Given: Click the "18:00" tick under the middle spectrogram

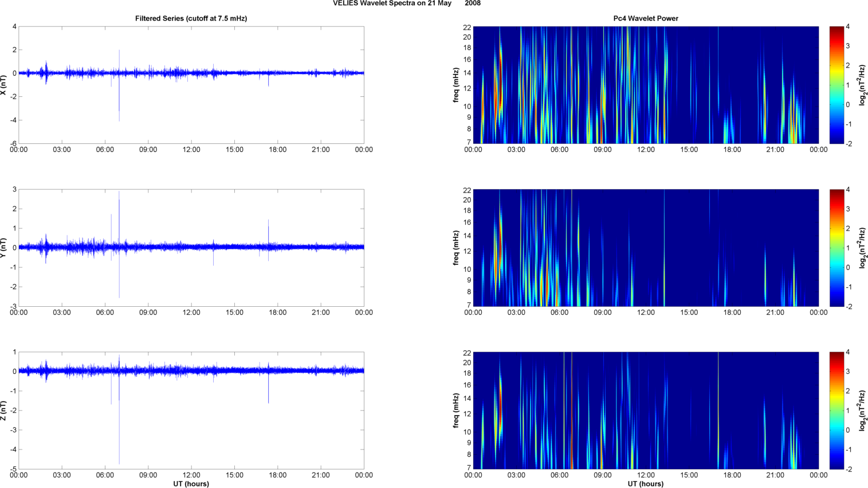Looking at the screenshot, I should point(732,313).
